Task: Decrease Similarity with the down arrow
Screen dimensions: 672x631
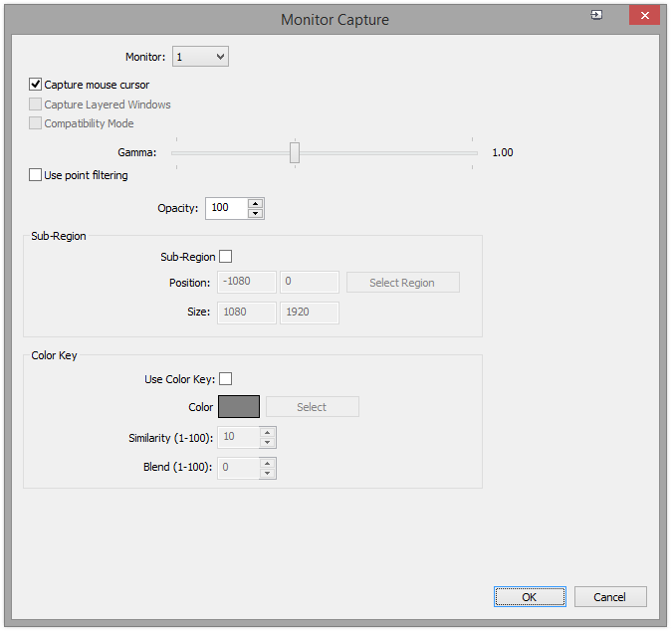Action: tap(268, 442)
